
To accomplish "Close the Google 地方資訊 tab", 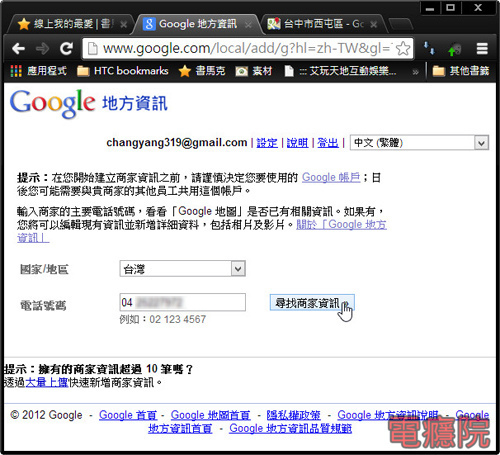I will (x=248, y=24).
